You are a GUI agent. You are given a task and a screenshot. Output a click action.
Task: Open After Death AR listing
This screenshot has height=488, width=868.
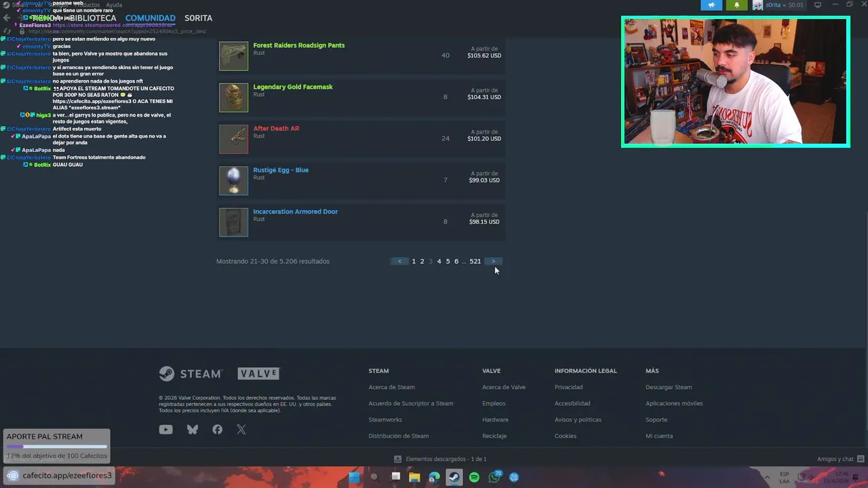pos(276,128)
